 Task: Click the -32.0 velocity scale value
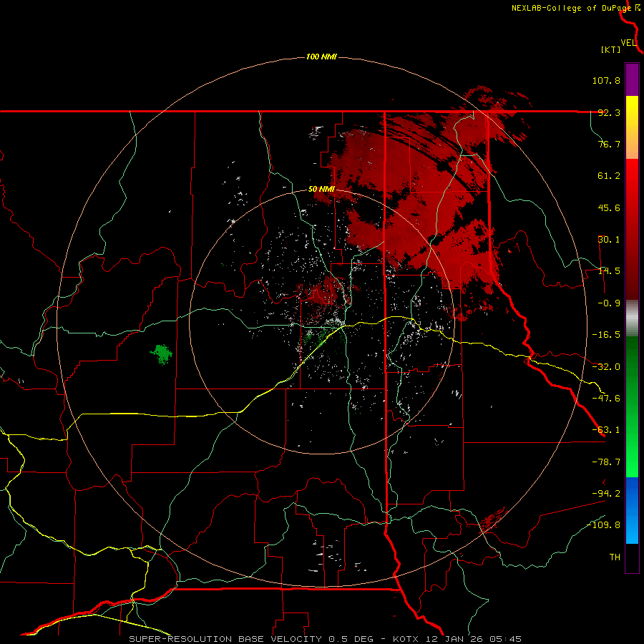606,367
